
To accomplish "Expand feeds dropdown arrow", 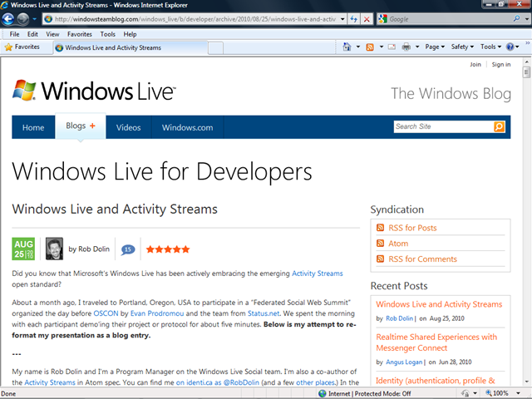I will click(382, 47).
